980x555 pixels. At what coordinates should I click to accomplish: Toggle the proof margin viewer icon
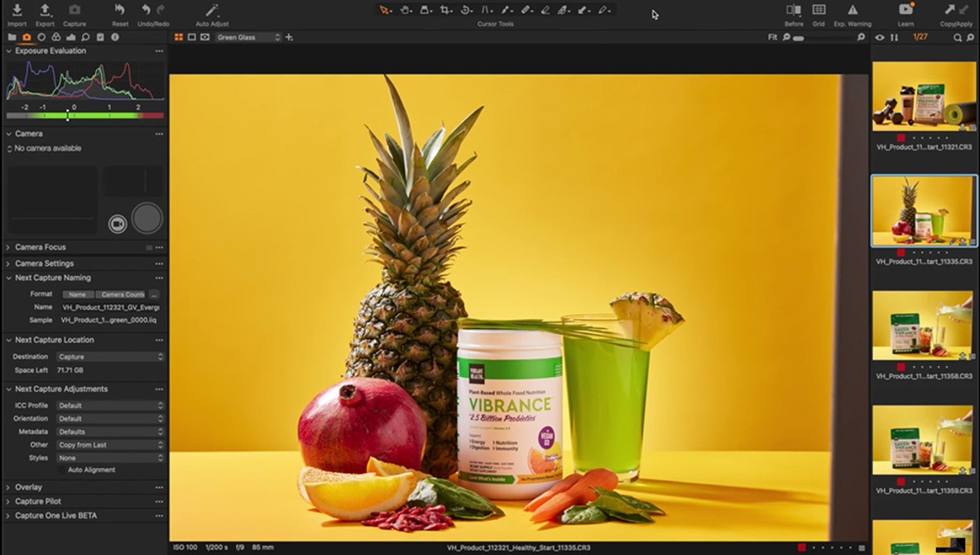(x=205, y=37)
